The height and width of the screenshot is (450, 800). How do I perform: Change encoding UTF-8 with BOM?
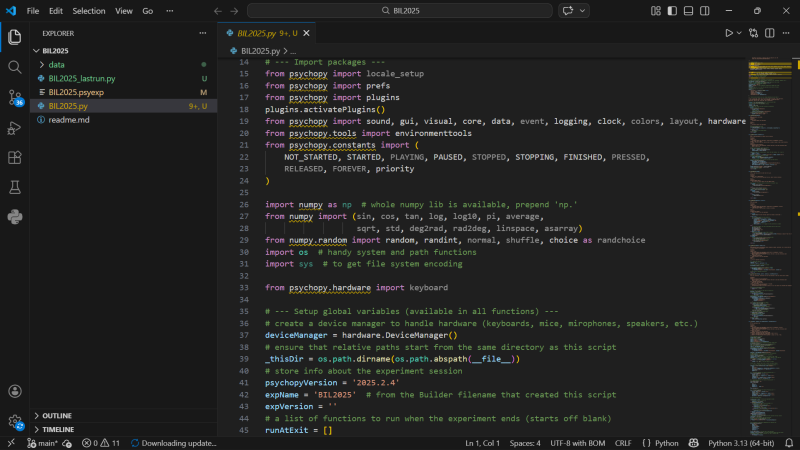(578, 443)
